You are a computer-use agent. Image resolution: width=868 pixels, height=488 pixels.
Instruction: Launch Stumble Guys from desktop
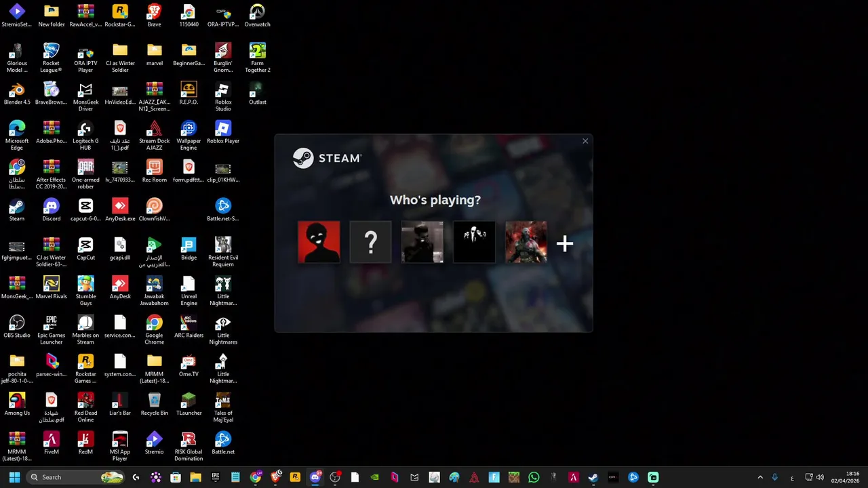coord(85,291)
